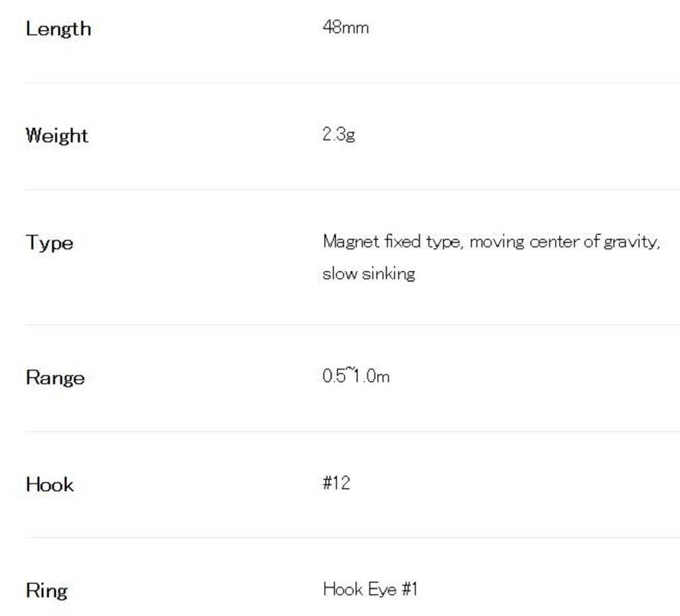Select the 2.3g weight value
The height and width of the screenshot is (616, 680).
[x=339, y=134]
